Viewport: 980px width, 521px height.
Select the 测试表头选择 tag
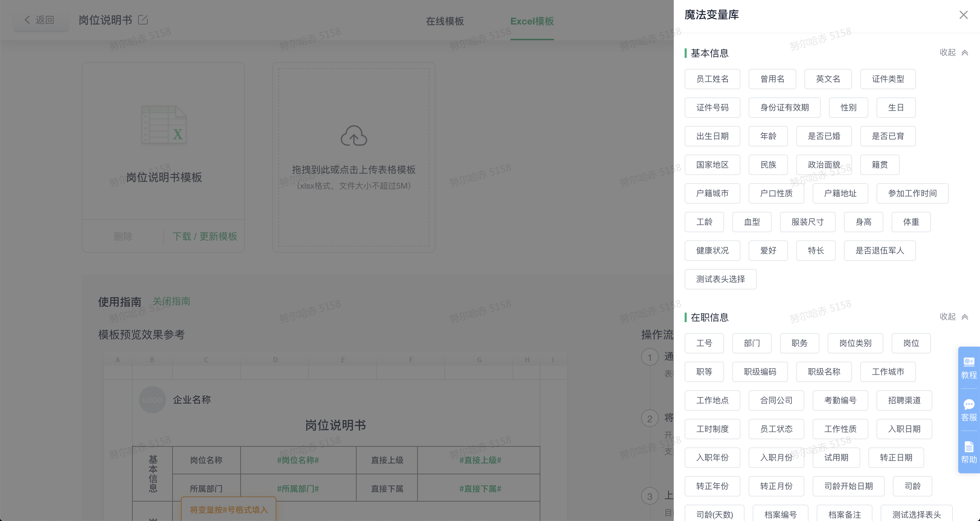point(721,279)
